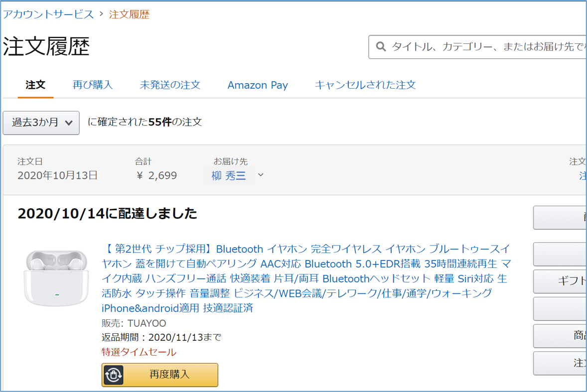The image size is (587, 392).
Task: Open the Bluetooth イヤホン product title link
Action: (x=306, y=278)
